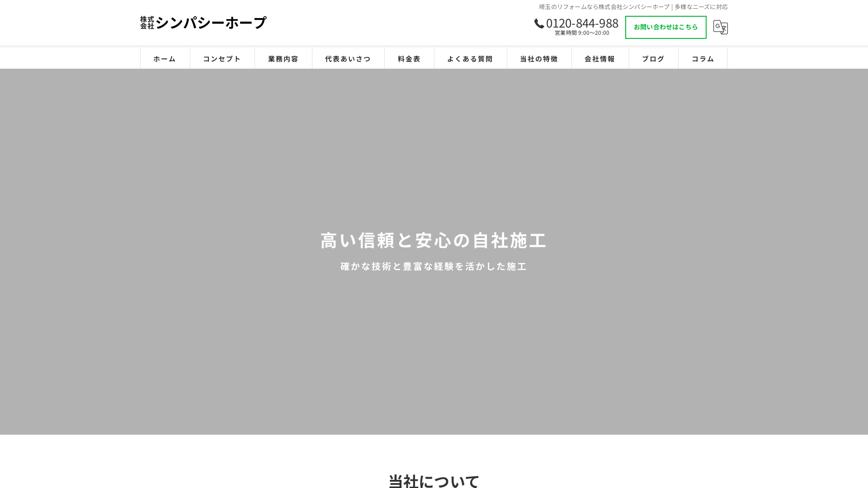Open the コンセプト menu item
868x488 pixels.
tap(222, 59)
